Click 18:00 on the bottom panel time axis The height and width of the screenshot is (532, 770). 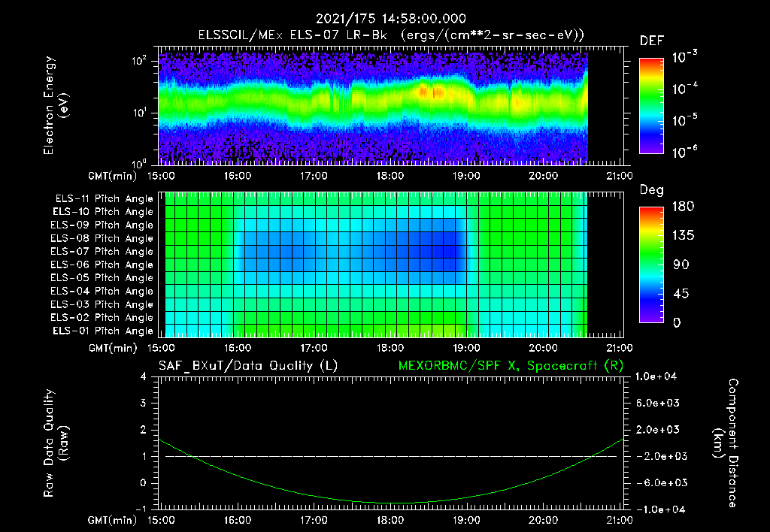390,520
